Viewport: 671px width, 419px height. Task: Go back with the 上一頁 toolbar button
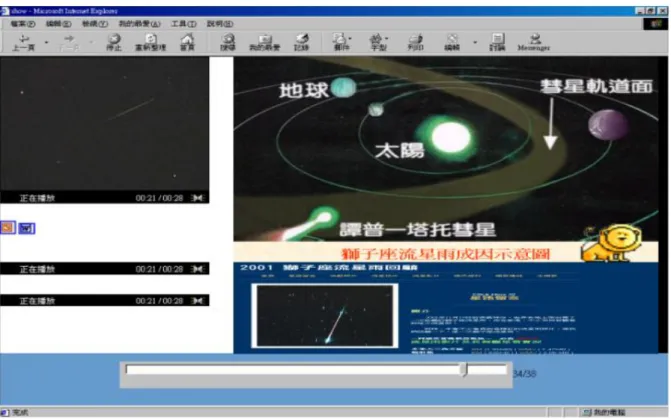24,43
